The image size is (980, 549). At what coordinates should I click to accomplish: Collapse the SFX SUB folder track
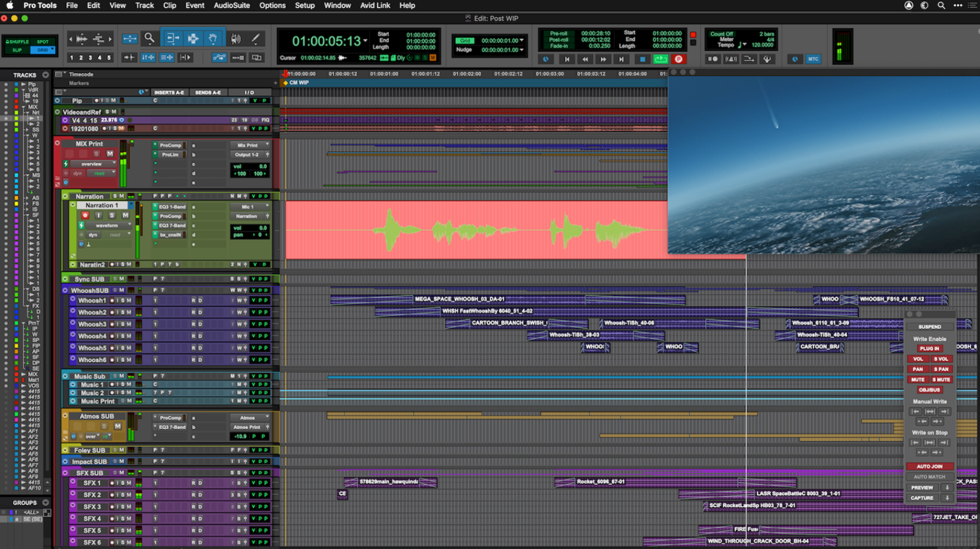[65, 473]
